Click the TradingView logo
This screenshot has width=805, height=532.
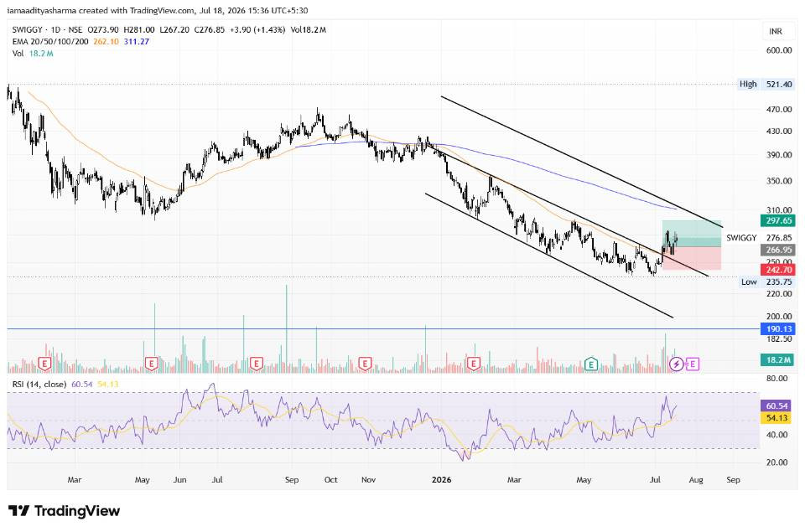point(65,511)
